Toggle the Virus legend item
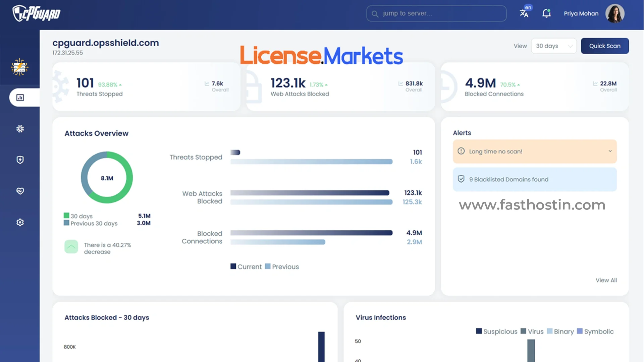The height and width of the screenshot is (362, 644). 532,331
